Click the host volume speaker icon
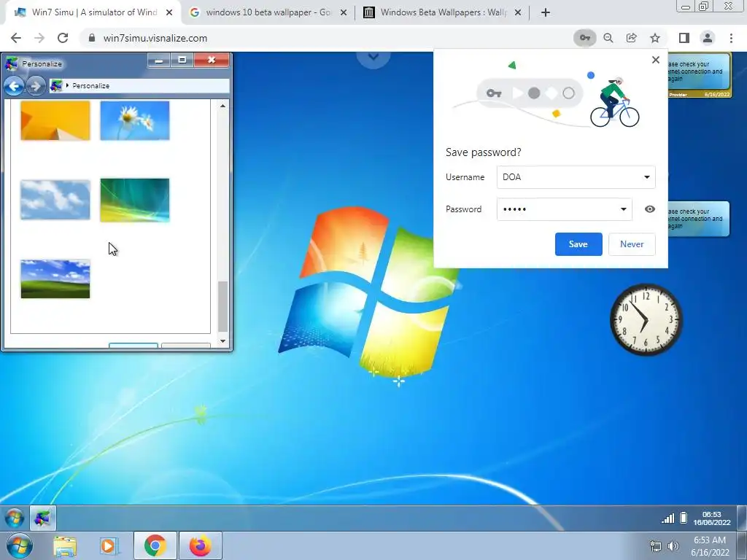The width and height of the screenshot is (747, 560). (x=673, y=546)
